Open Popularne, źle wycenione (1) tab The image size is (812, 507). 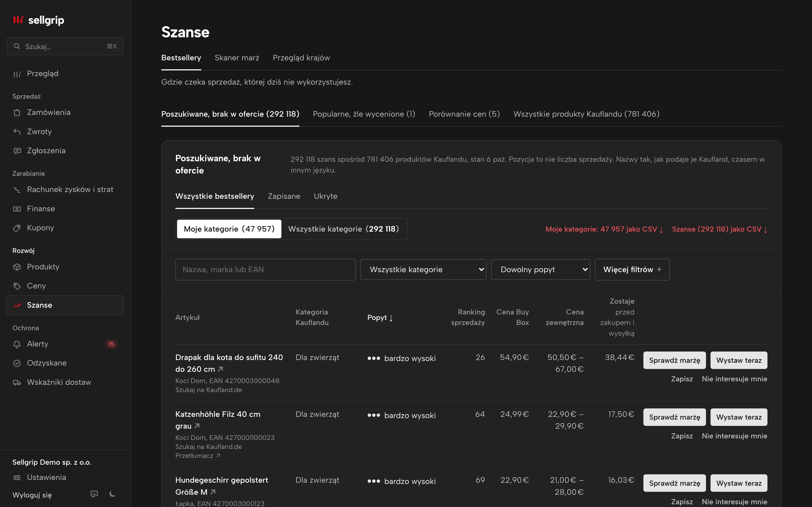(x=364, y=114)
